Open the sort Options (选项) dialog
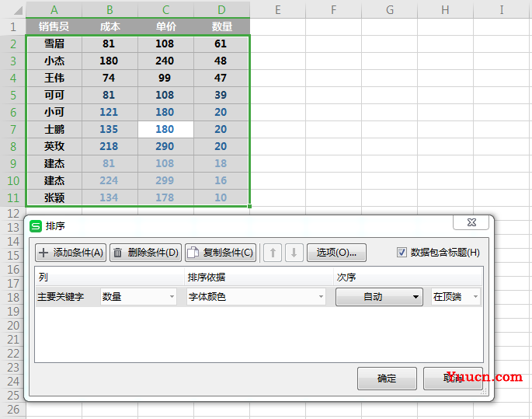The image size is (532, 419). point(336,253)
